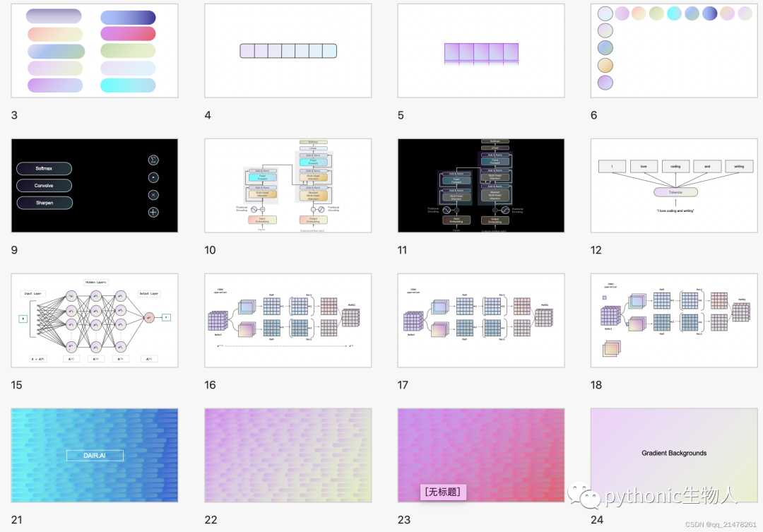The height and width of the screenshot is (532, 763).
Task: Open slide 16 CNN operation thumbnail
Action: point(288,320)
